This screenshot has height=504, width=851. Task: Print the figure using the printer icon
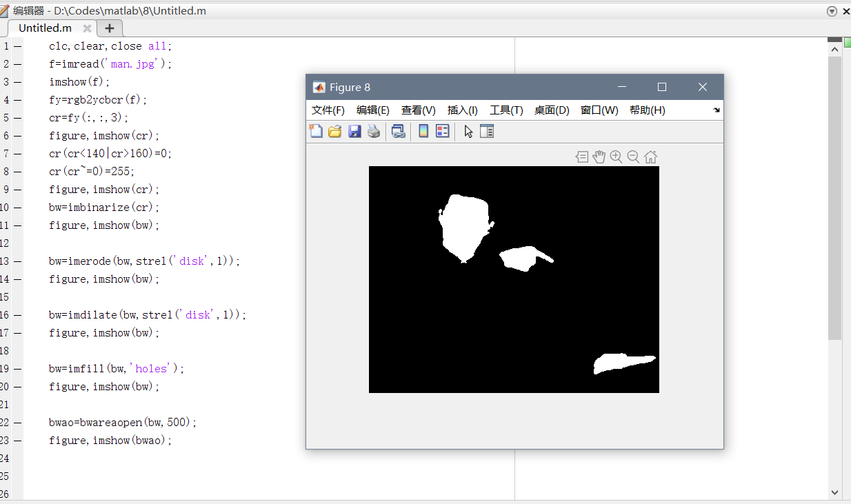click(x=374, y=131)
